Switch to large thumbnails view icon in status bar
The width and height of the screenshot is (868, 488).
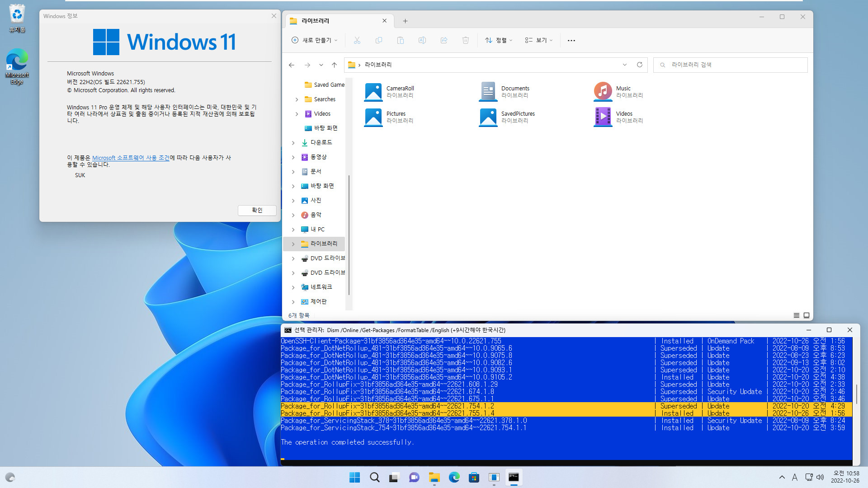click(807, 315)
